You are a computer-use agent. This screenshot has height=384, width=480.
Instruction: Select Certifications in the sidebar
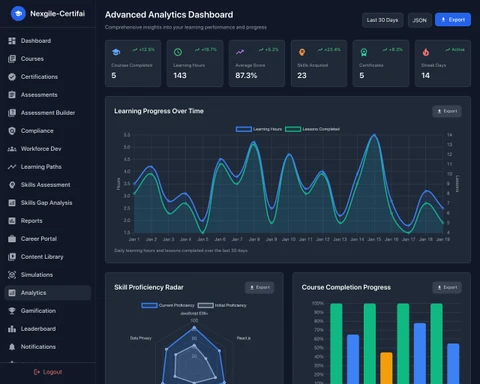click(48, 77)
